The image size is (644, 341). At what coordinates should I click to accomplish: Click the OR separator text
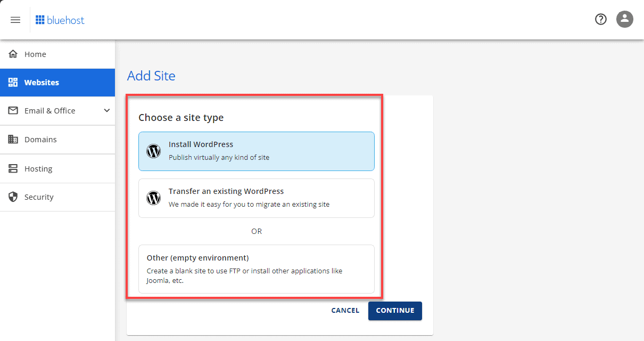257,231
